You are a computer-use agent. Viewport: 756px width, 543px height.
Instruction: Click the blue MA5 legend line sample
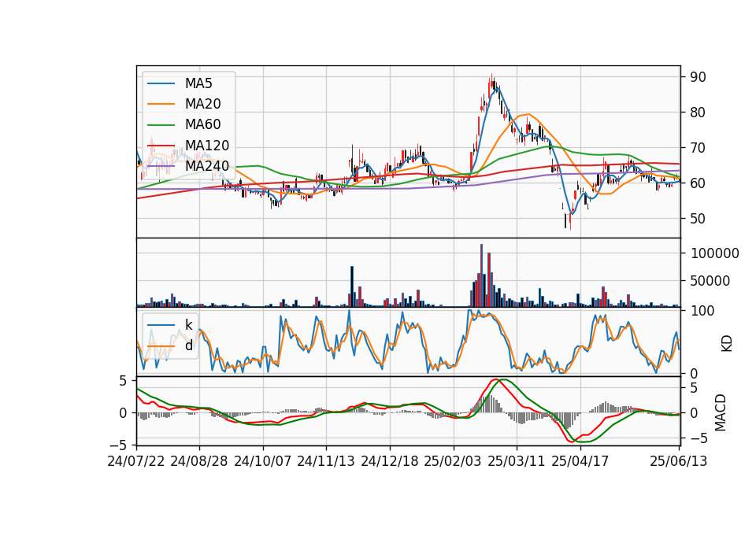point(161,84)
